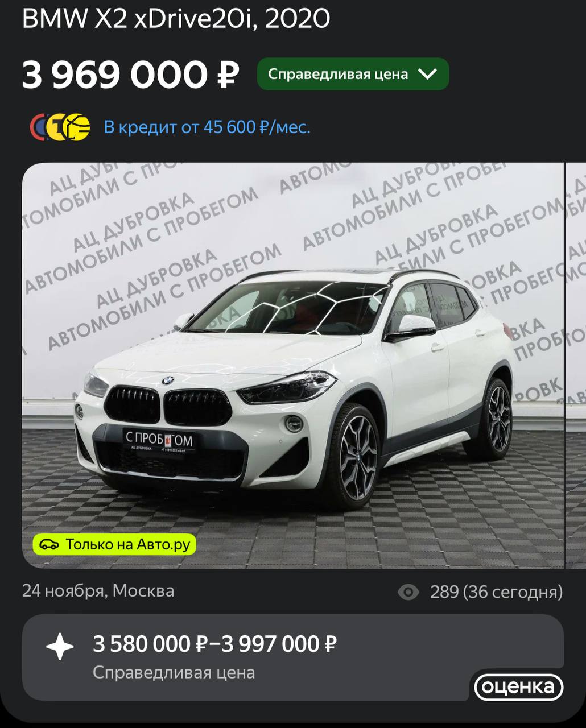Expand the Справедливая цена dropdown chevron
This screenshot has width=586, height=728.
pos(427,74)
